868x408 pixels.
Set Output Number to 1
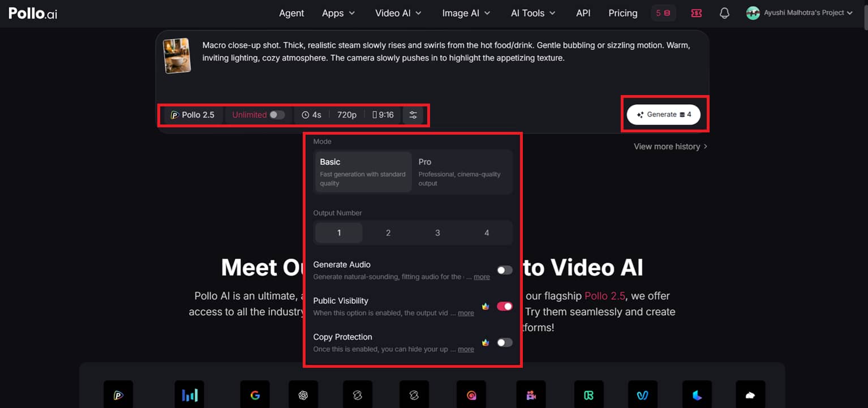point(339,233)
